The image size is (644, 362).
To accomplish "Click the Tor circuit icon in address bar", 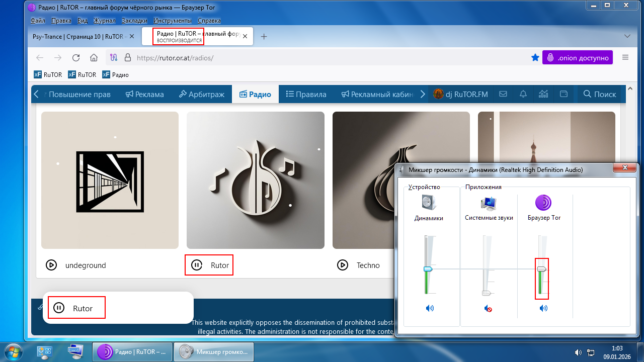I will [114, 58].
